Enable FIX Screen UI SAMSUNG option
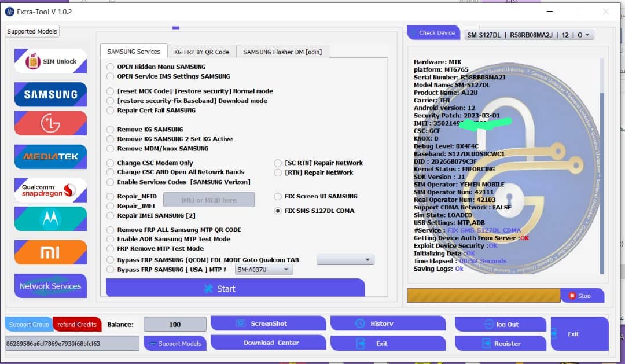The height and width of the screenshot is (364, 625). click(x=278, y=197)
